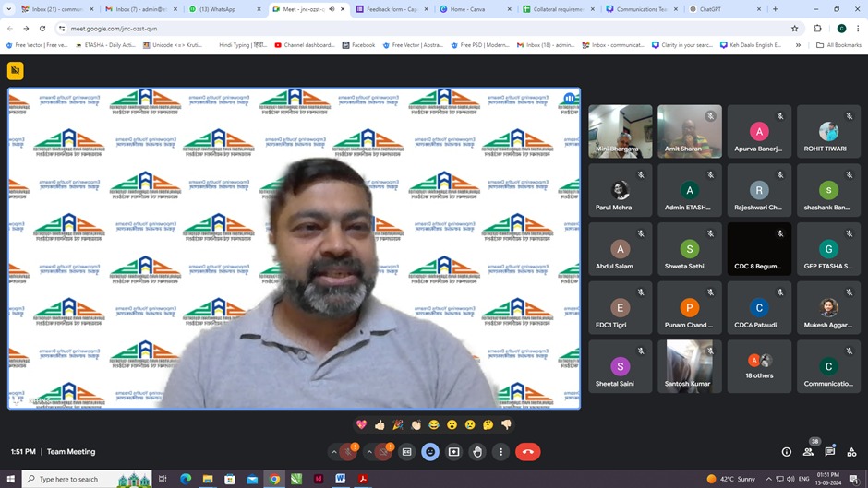The width and height of the screenshot is (868, 488).
Task: Raise your hand in the meeting
Action: tap(477, 452)
